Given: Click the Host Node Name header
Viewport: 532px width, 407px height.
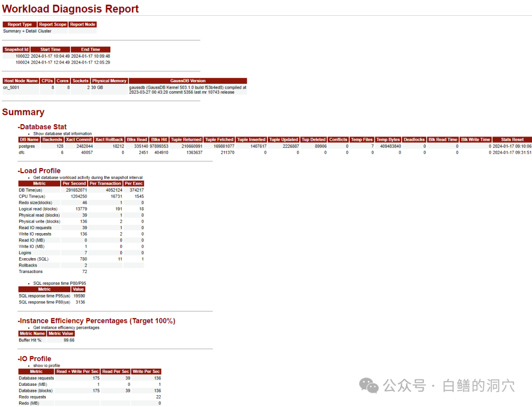Looking at the screenshot, I should [21, 81].
